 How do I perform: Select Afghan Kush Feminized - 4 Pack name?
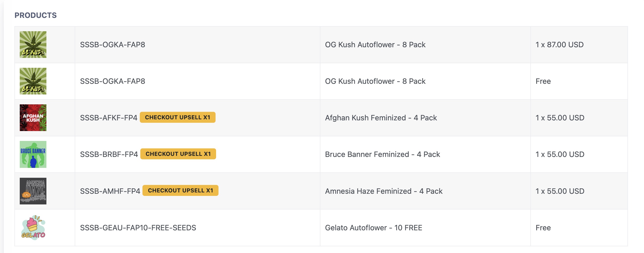click(x=381, y=118)
